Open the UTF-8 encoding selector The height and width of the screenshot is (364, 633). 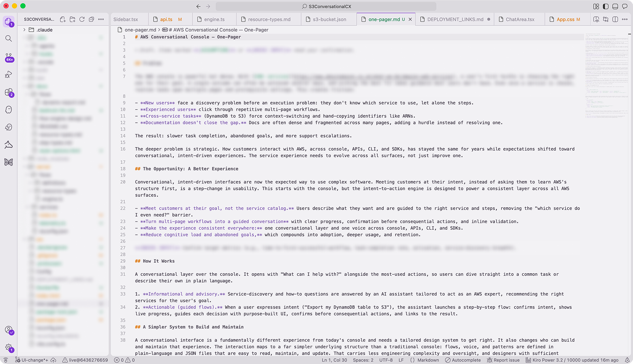(386, 360)
